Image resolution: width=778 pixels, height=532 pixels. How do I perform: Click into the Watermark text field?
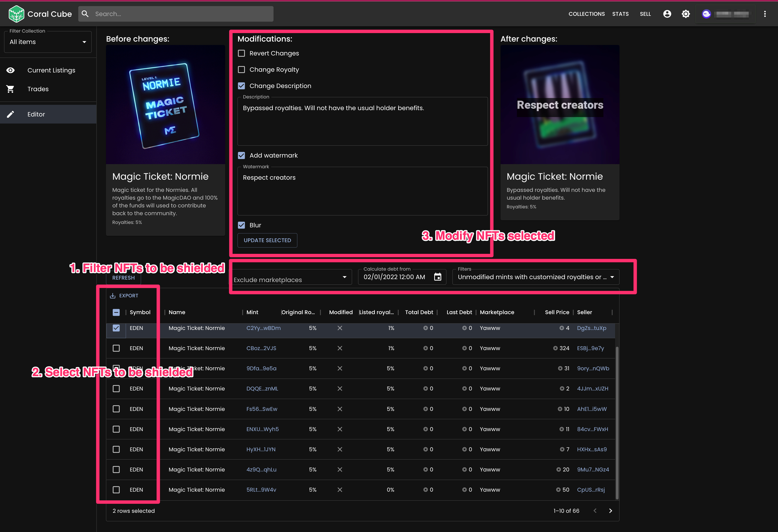[x=362, y=191]
